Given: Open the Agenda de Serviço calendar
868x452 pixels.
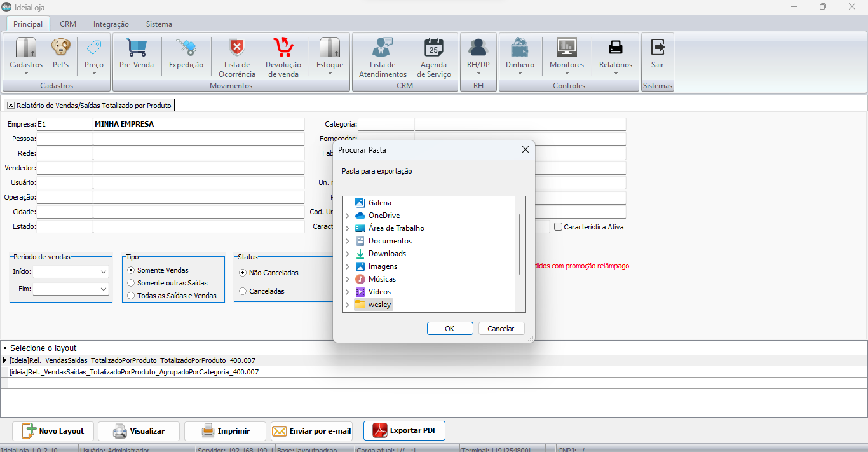Looking at the screenshot, I should click(x=433, y=48).
